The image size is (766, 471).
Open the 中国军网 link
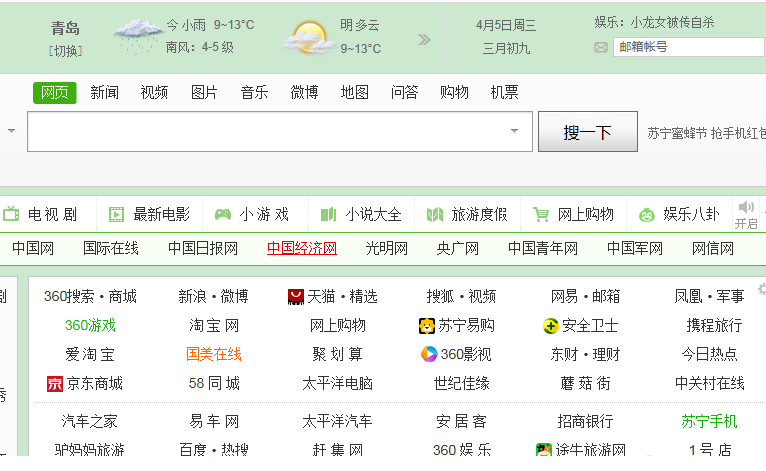pos(635,249)
